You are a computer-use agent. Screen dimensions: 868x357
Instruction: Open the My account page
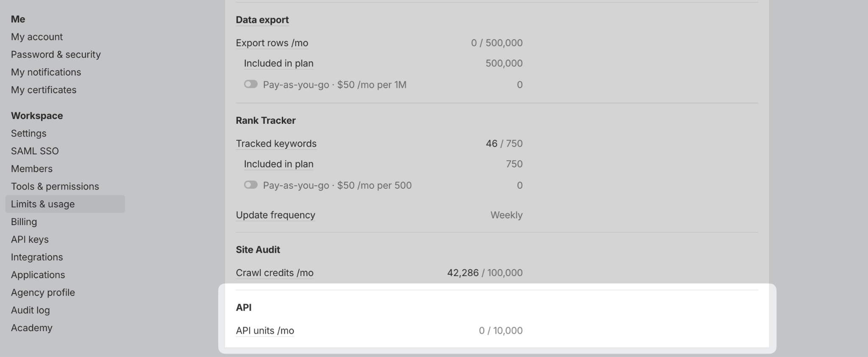pyautogui.click(x=37, y=36)
